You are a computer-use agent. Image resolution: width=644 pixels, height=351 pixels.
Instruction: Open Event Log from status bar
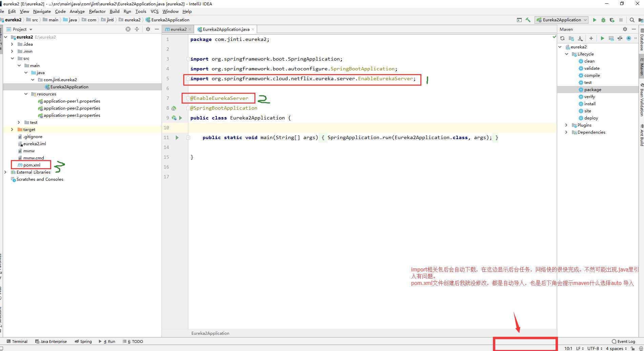(x=624, y=341)
